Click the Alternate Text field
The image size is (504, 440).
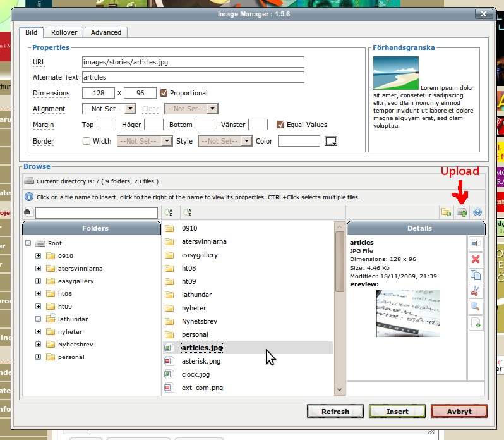pyautogui.click(x=193, y=77)
